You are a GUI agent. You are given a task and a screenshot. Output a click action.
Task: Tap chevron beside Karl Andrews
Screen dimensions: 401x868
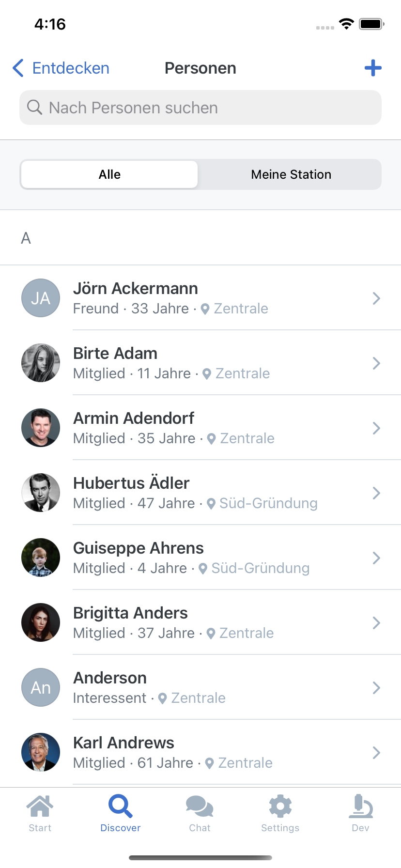click(376, 753)
